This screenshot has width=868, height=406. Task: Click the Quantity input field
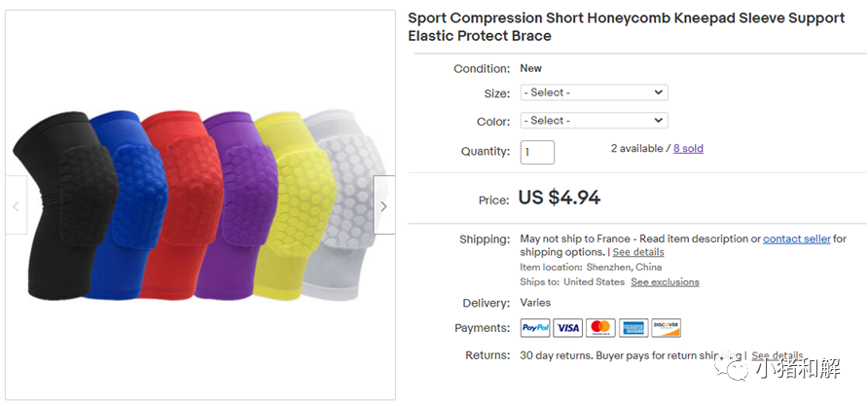click(x=537, y=152)
